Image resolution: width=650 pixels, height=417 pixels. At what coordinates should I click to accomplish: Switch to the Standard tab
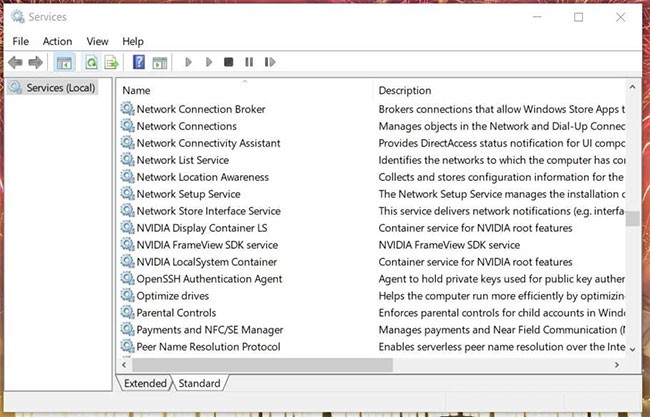click(x=199, y=383)
